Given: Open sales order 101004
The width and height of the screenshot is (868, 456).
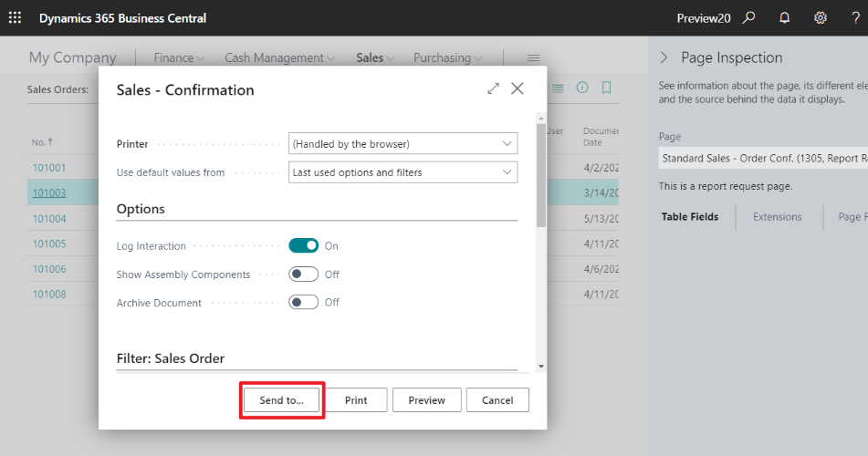Looking at the screenshot, I should pyautogui.click(x=49, y=219).
